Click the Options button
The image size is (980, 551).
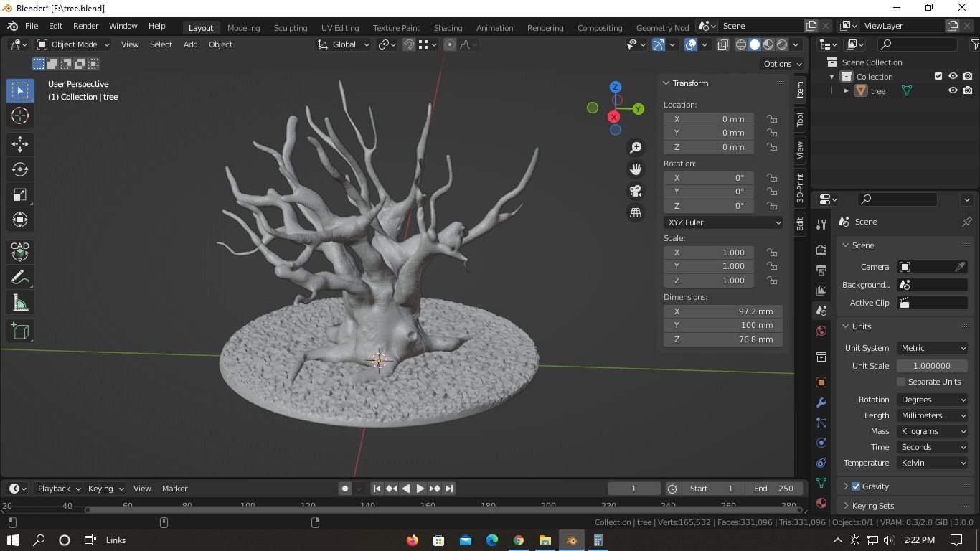coord(782,64)
